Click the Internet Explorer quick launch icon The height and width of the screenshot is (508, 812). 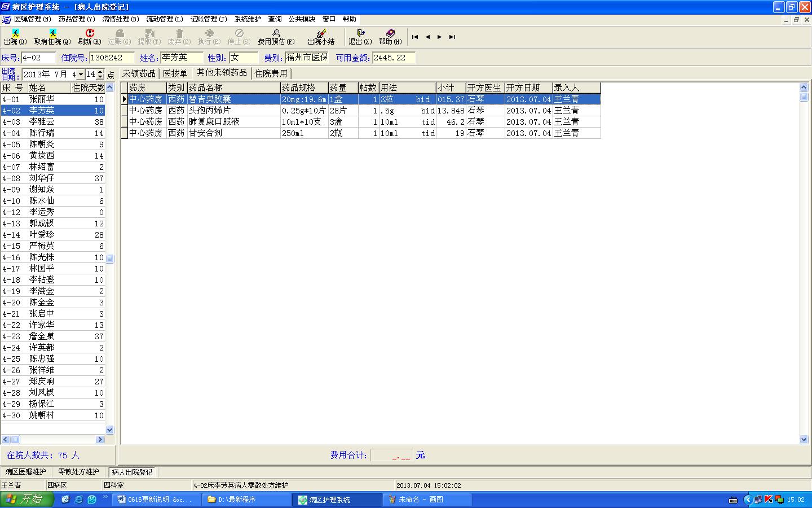point(79,500)
